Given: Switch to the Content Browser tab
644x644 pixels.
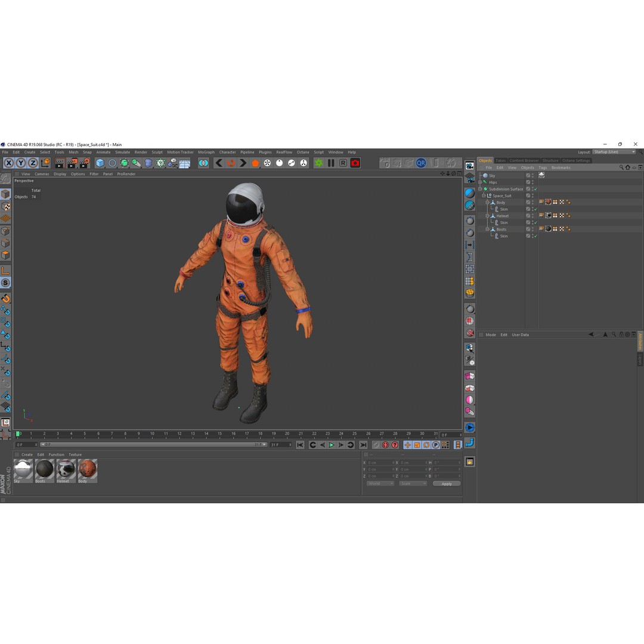Looking at the screenshot, I should click(x=524, y=160).
